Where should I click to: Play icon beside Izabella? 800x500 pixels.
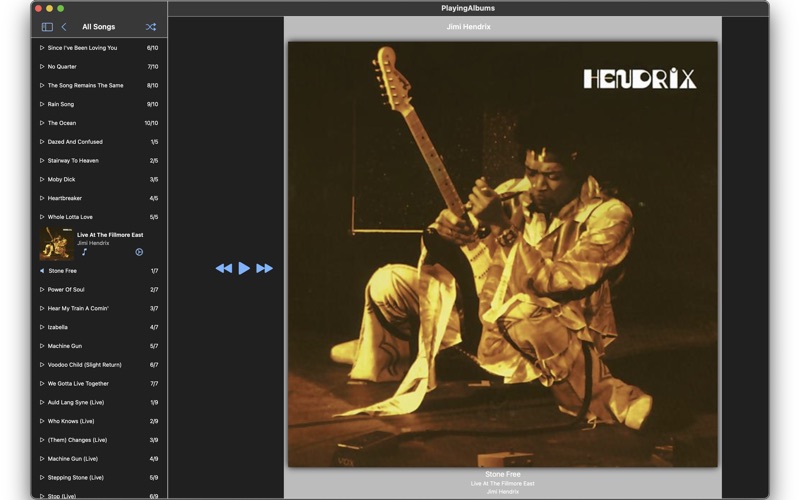tap(42, 328)
